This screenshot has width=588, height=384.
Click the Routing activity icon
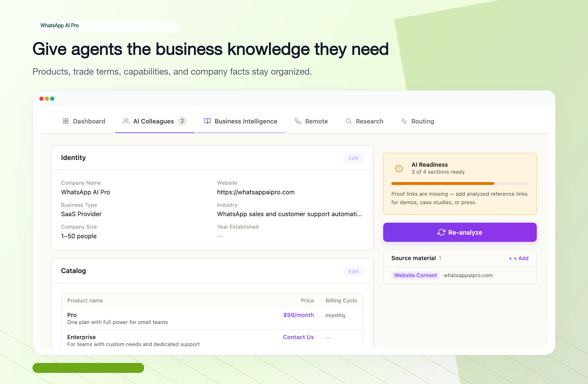tap(404, 121)
